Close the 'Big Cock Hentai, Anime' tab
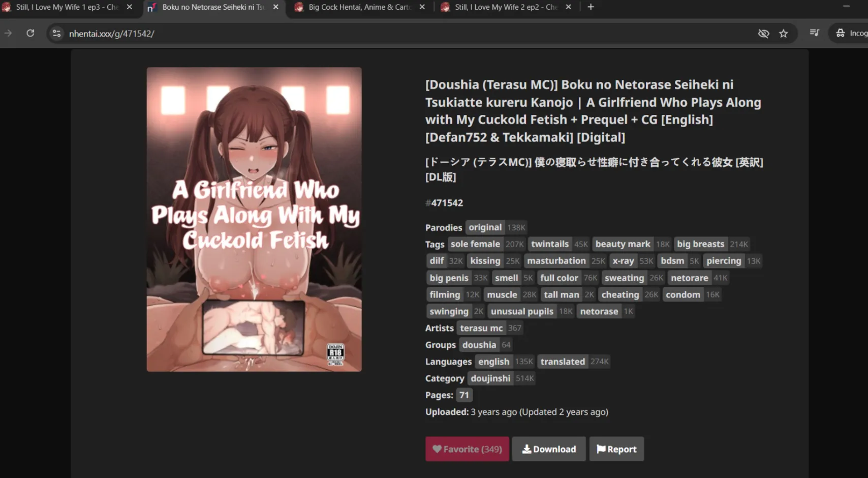Screen dimensions: 868x478 [x=422, y=7]
